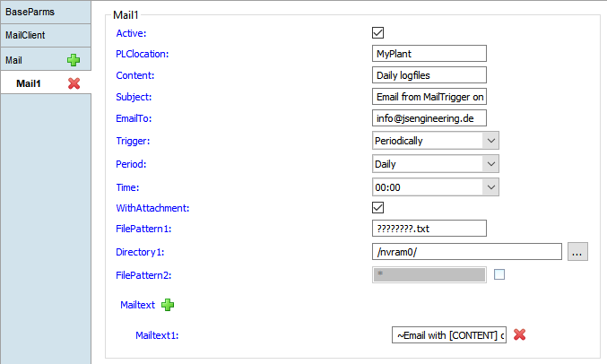Click the EmailTo address field
The image size is (607, 364).
(x=429, y=118)
